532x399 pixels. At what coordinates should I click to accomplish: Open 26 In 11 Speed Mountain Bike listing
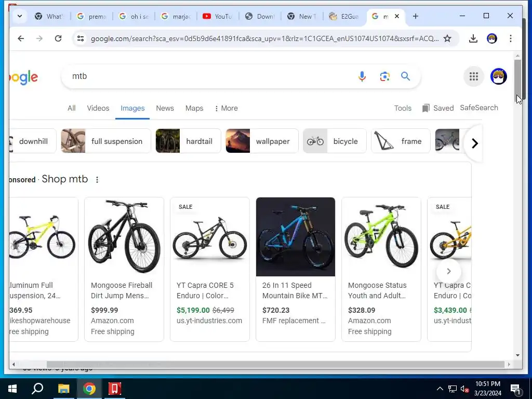coord(295,290)
